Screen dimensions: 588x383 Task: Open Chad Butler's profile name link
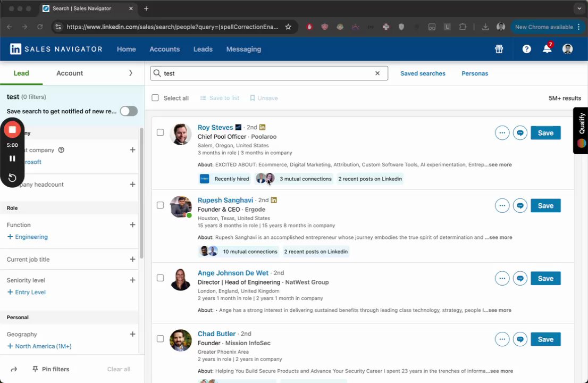[216, 334]
